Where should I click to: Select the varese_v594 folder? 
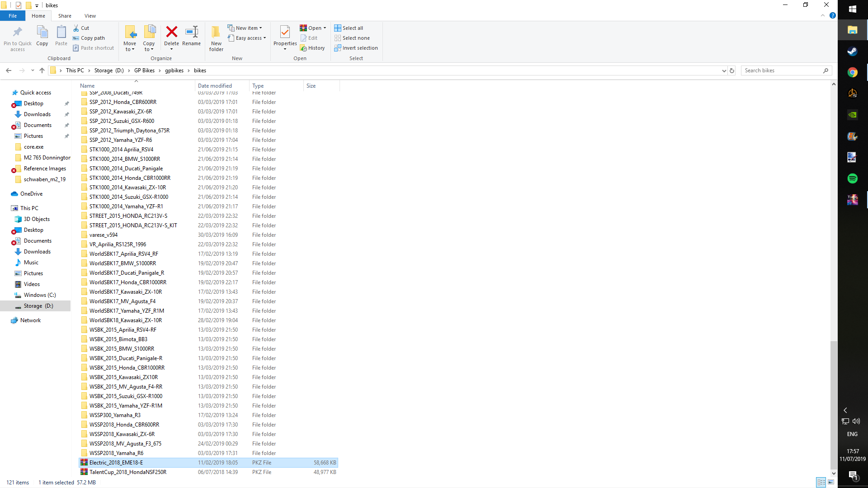(104, 235)
